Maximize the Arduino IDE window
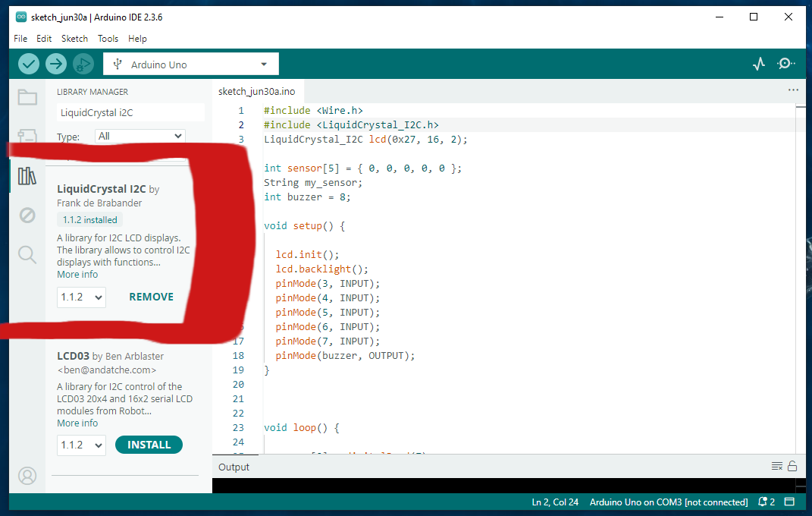Image resolution: width=812 pixels, height=516 pixels. (754, 17)
